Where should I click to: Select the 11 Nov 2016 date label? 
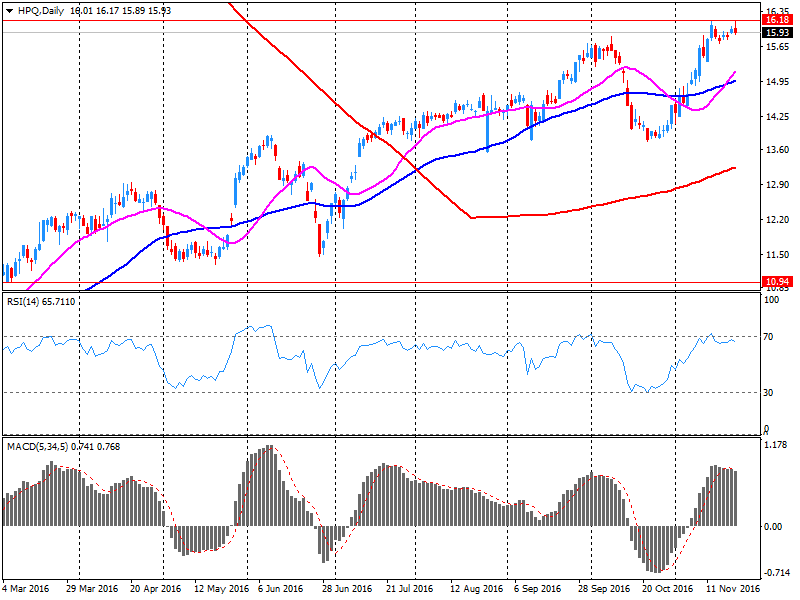(x=733, y=588)
